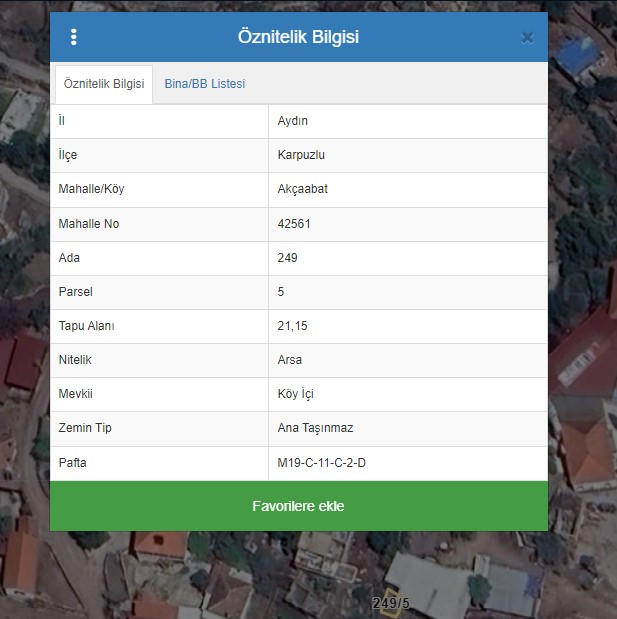Click the Köy İçi location value
The height and width of the screenshot is (619, 617).
tap(298, 394)
